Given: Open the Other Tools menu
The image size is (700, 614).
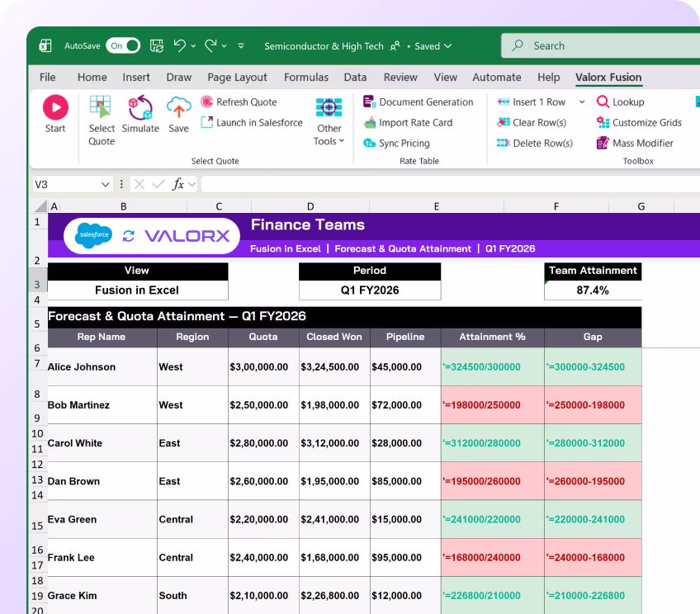Looking at the screenshot, I should [329, 121].
